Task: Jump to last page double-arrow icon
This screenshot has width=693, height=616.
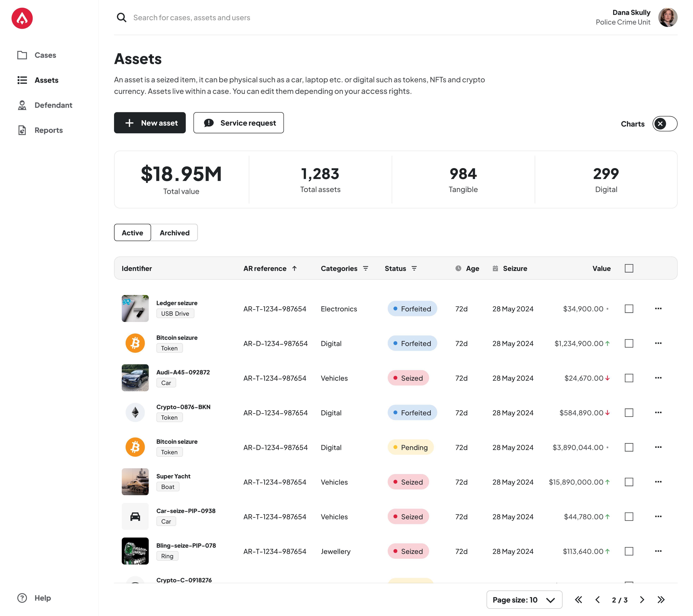Action: (x=661, y=600)
